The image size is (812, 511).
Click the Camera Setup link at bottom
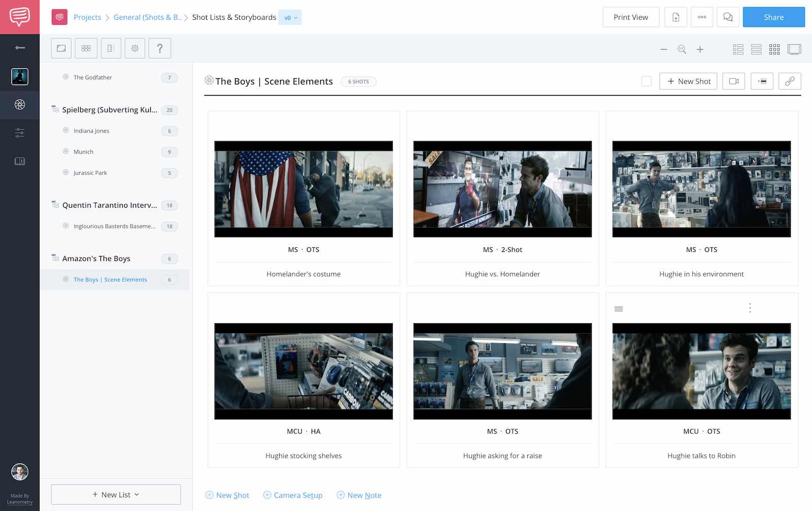(x=293, y=495)
